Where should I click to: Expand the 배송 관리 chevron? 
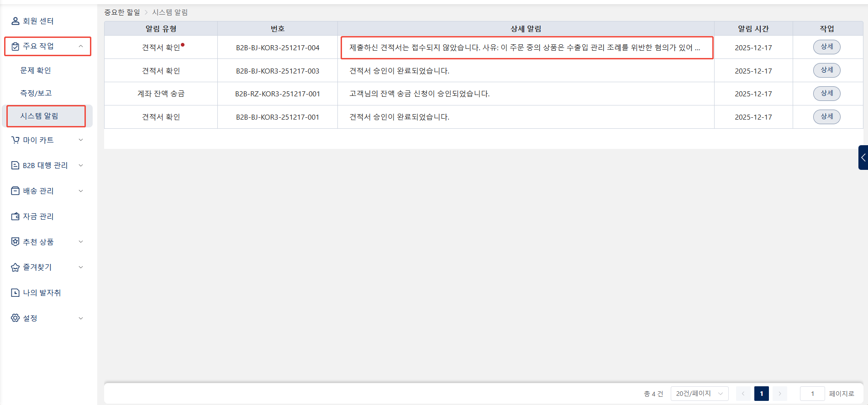(x=81, y=191)
